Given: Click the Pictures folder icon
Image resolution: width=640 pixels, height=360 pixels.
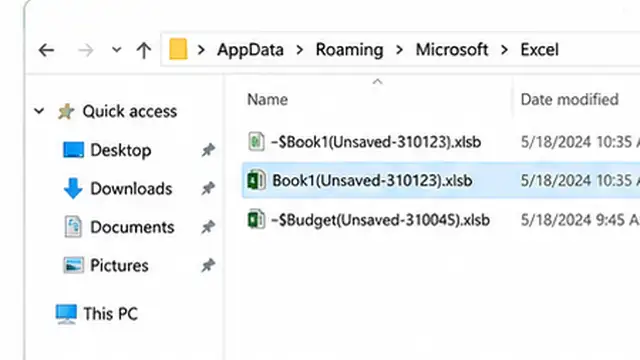Looking at the screenshot, I should (x=73, y=265).
